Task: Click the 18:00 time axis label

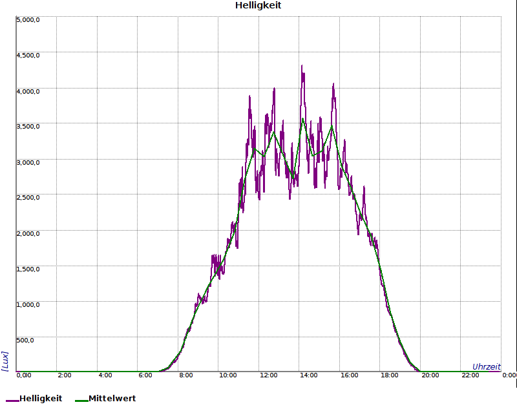Action: point(390,375)
